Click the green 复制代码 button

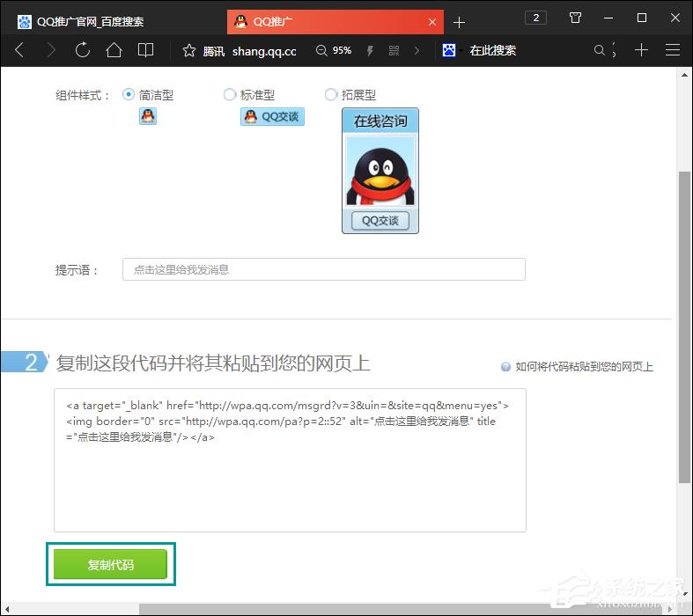tap(110, 564)
